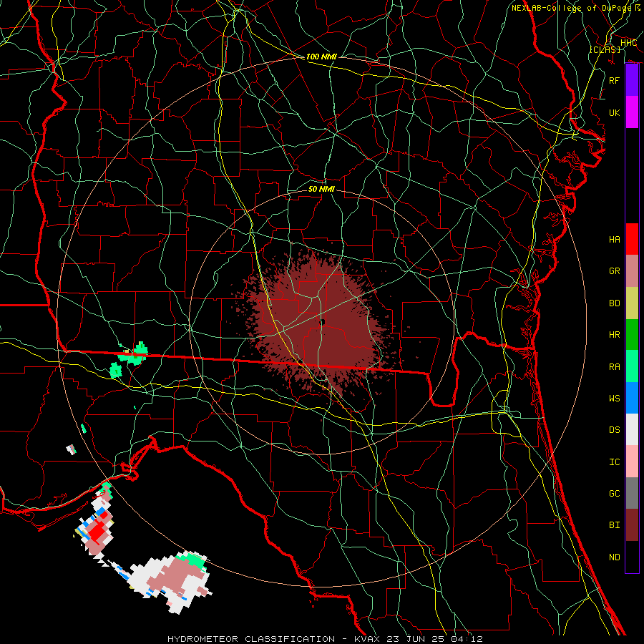Click the 'IC' legend label
This screenshot has width=644, height=644.
click(x=614, y=462)
